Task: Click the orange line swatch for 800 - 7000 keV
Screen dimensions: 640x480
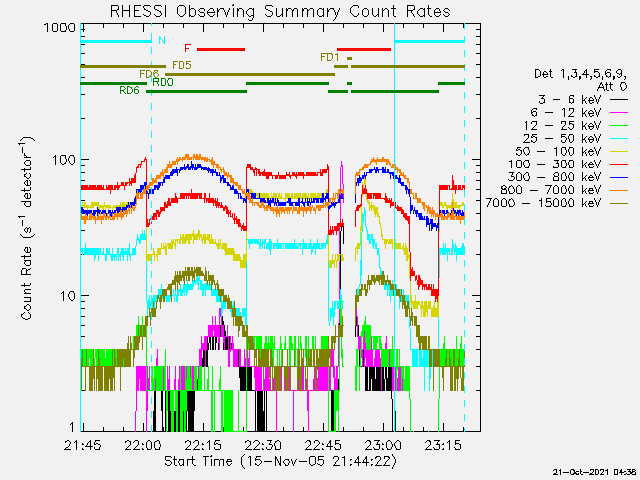Action: pyautogui.click(x=619, y=190)
